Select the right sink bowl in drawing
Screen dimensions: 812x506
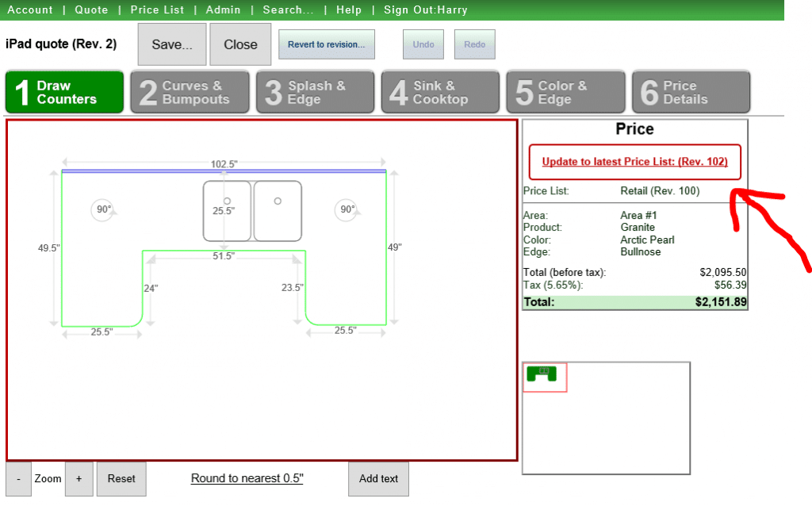coord(278,211)
